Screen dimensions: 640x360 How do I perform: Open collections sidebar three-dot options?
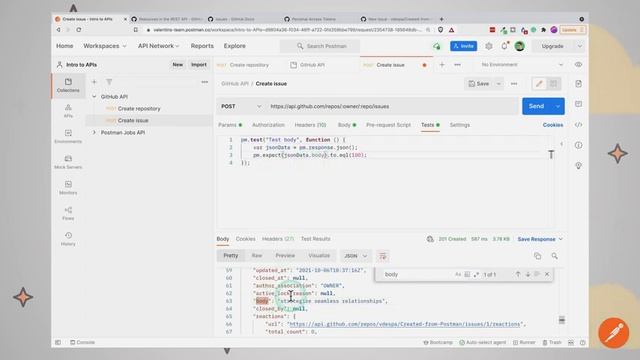point(204,82)
